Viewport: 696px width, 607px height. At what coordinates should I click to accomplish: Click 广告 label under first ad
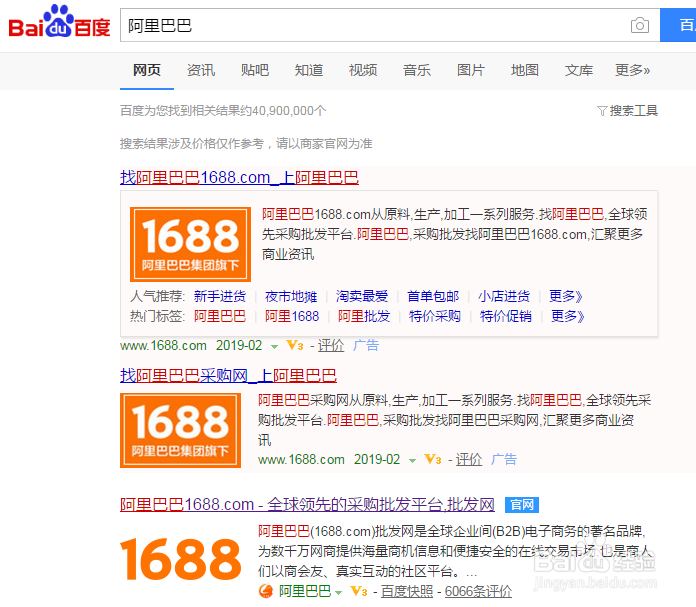coord(366,345)
